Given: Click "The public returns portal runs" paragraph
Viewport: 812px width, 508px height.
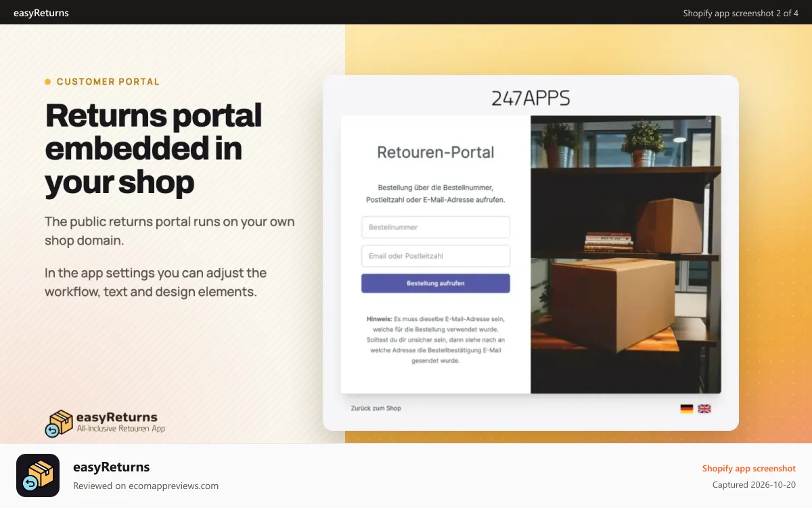Looking at the screenshot, I should [170, 231].
